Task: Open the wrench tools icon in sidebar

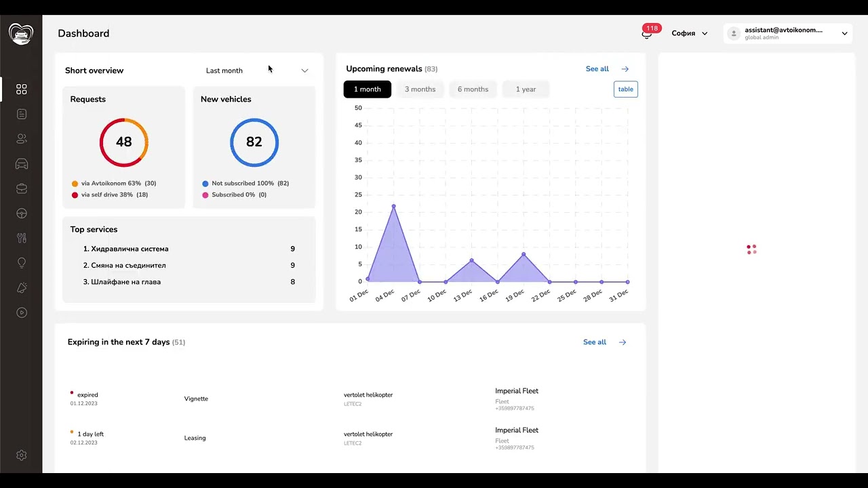Action: pos(21,238)
